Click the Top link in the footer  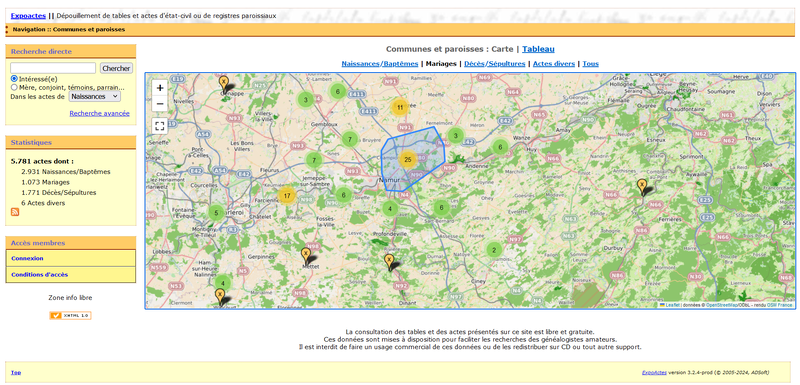pyautogui.click(x=16, y=372)
